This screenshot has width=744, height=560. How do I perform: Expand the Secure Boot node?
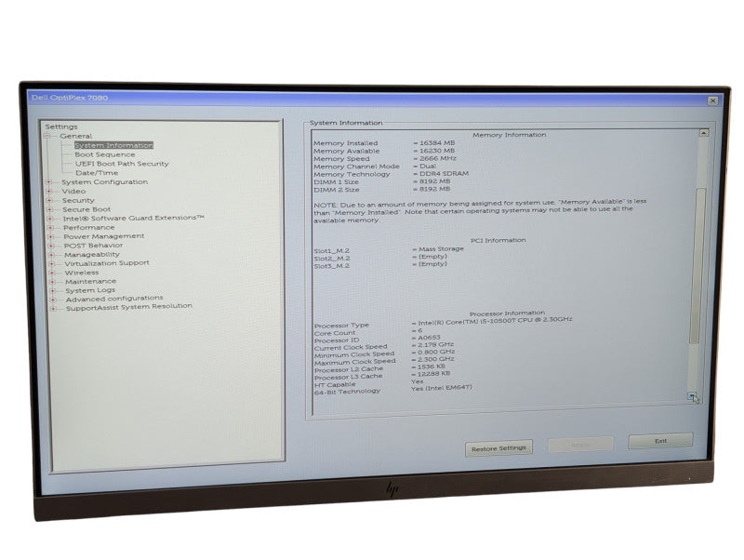pos(50,209)
